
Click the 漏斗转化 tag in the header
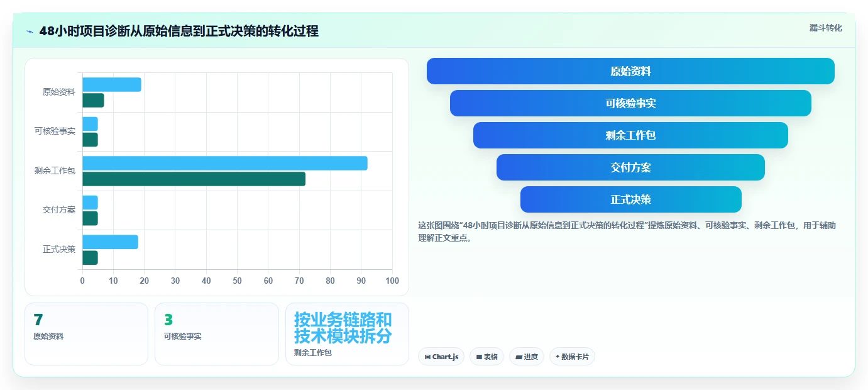(825, 28)
